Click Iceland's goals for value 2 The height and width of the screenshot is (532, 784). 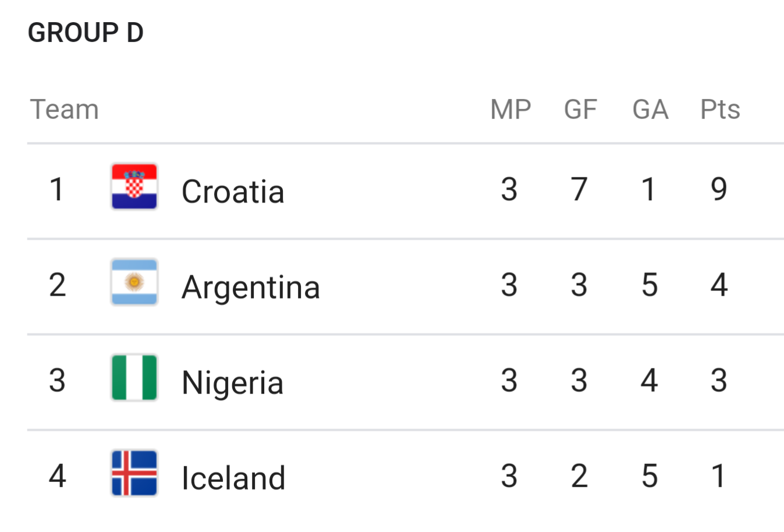pyautogui.click(x=579, y=476)
